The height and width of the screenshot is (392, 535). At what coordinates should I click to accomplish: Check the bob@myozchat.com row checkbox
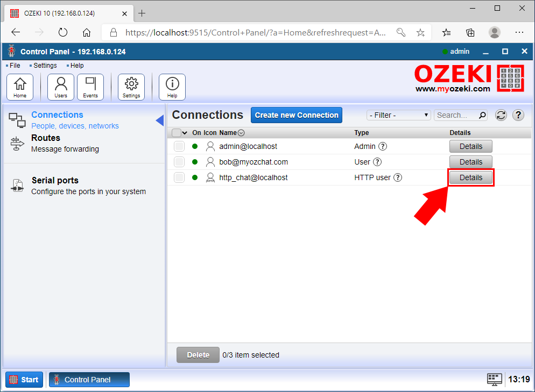[x=179, y=162]
